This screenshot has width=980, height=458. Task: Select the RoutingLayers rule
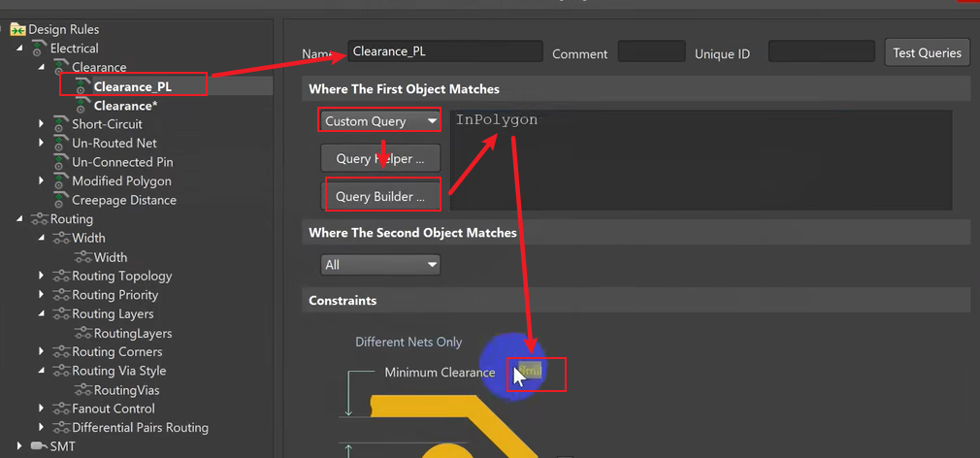coord(133,333)
